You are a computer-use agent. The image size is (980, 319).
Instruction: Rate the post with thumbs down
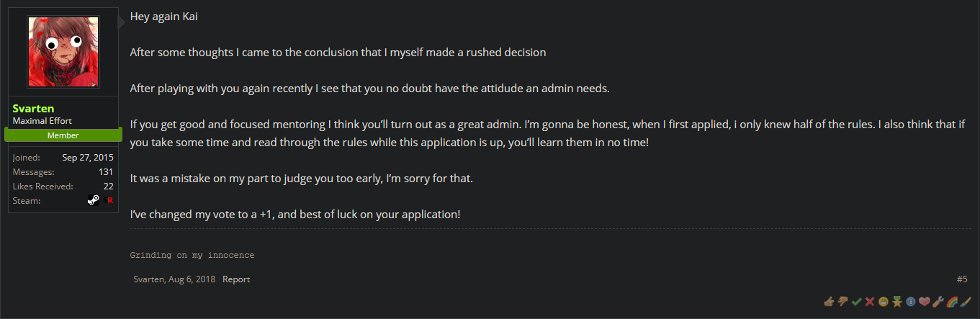pyautogui.click(x=842, y=301)
